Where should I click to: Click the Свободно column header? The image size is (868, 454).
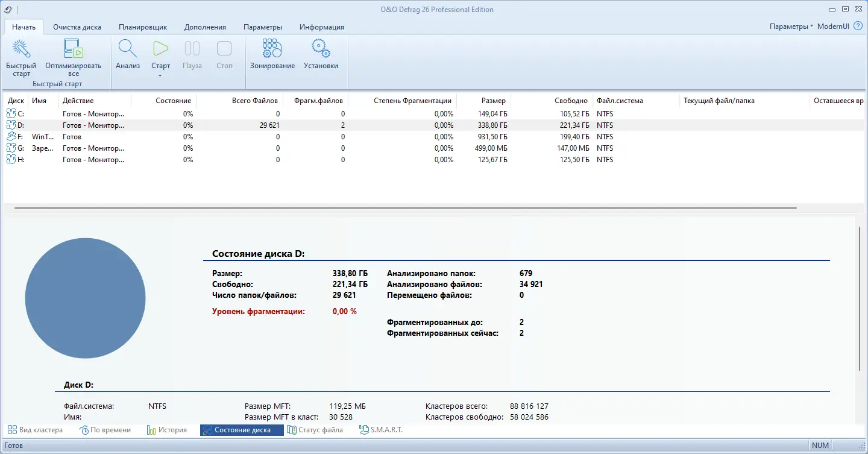point(571,101)
